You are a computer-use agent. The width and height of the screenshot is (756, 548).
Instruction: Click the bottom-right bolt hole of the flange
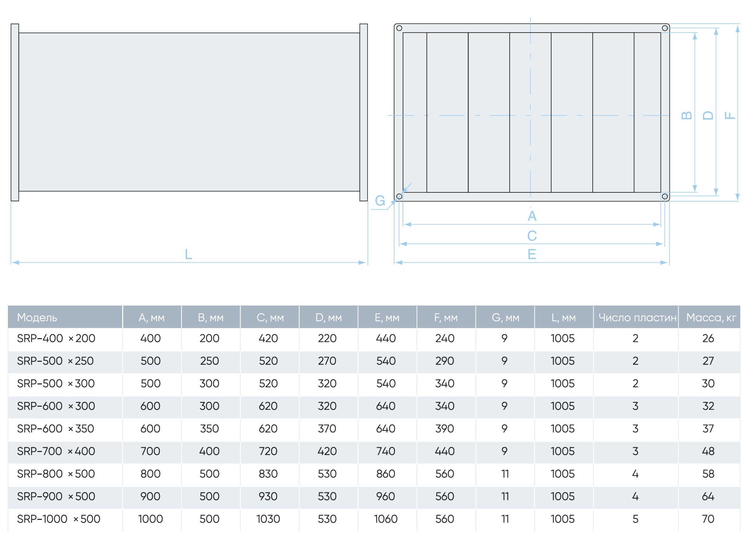pyautogui.click(x=665, y=196)
